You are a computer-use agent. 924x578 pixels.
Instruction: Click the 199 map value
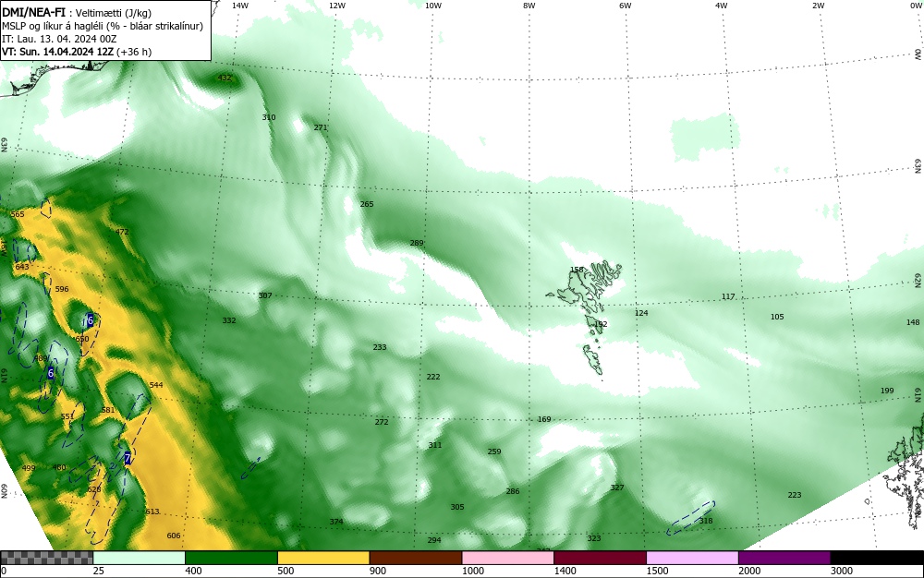click(887, 391)
